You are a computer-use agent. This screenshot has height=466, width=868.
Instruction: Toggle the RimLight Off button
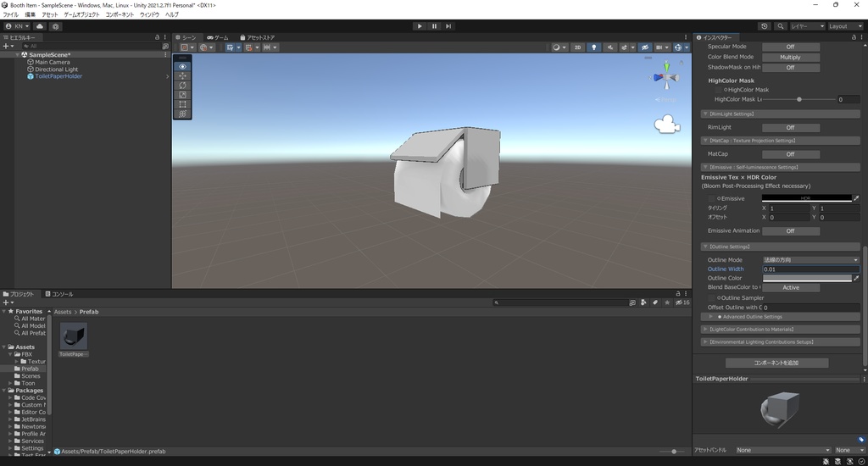pyautogui.click(x=791, y=127)
